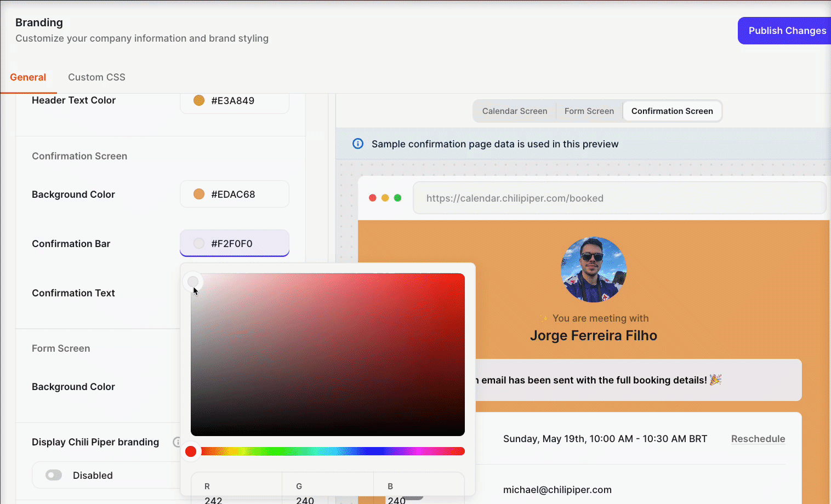Show the Calendar Screen preview
Image resolution: width=831 pixels, height=504 pixels.
(x=515, y=111)
